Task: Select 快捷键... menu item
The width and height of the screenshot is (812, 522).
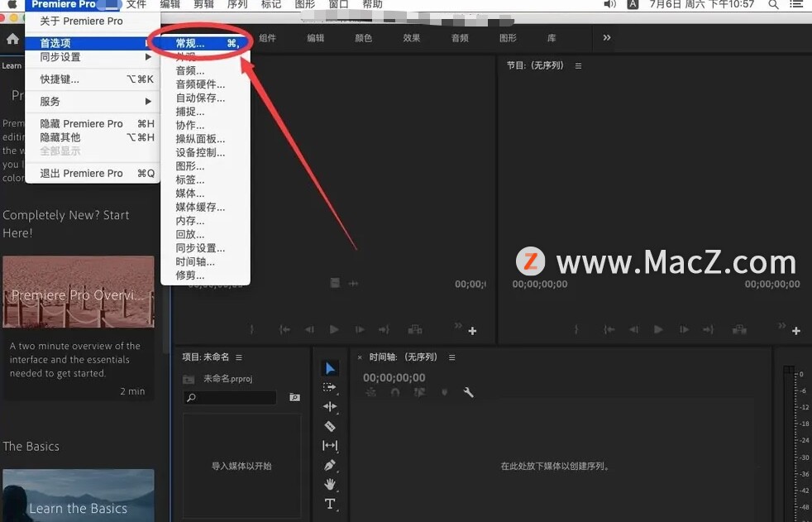Action: pos(93,79)
